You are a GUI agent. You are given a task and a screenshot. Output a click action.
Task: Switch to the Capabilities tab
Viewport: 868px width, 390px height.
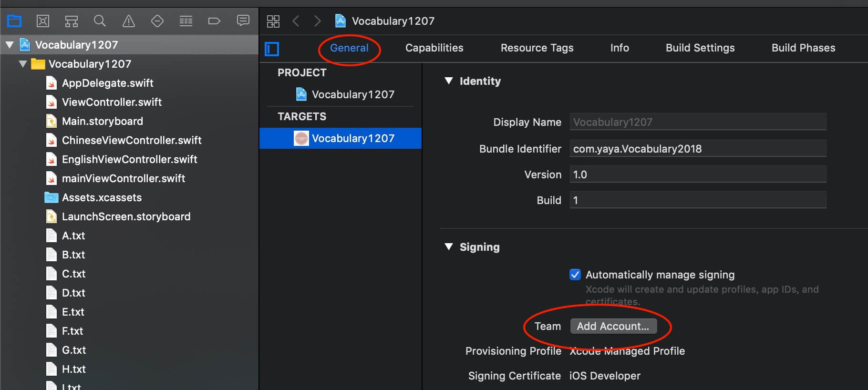click(434, 48)
